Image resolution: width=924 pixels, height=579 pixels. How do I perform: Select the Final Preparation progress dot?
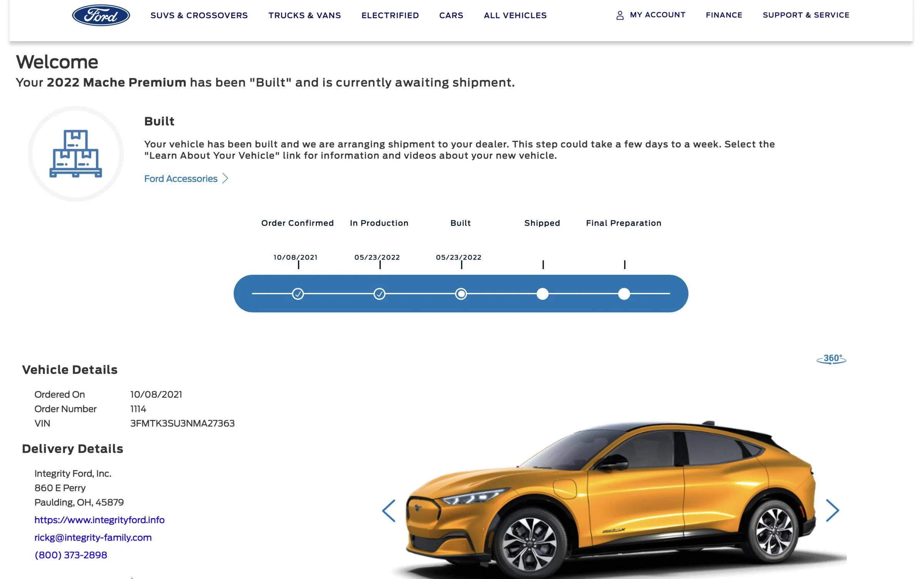coord(624,294)
